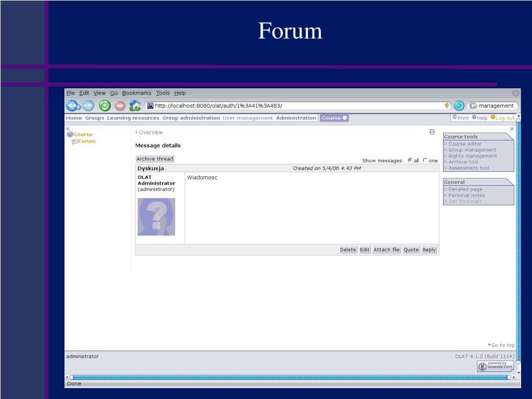Click the Go to top arrow link
The width and height of the screenshot is (532, 399).
[501, 345]
